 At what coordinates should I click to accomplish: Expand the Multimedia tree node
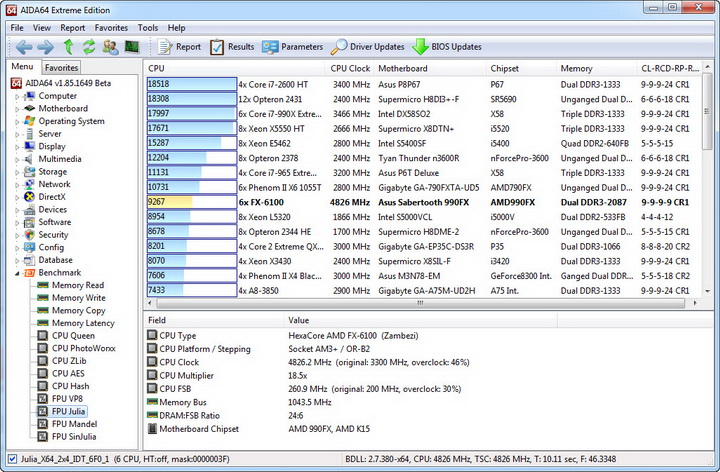(17, 159)
